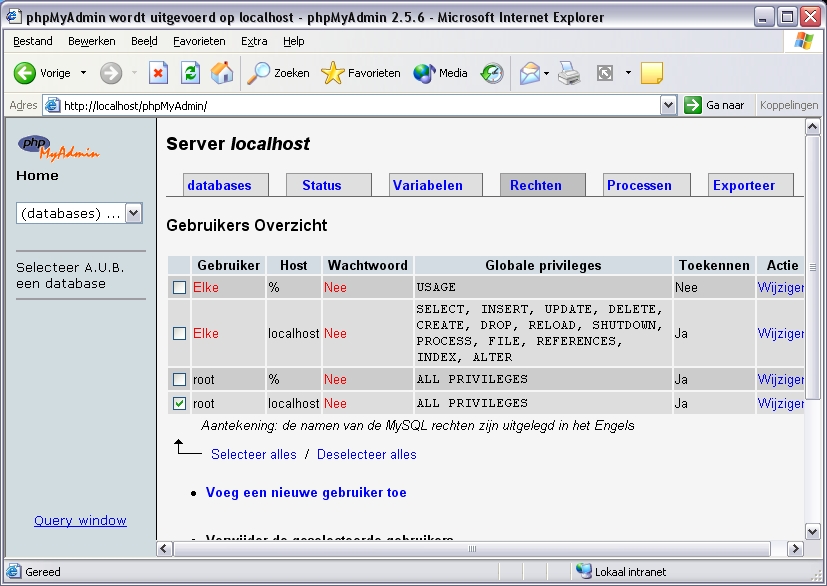Image resolution: width=827 pixels, height=586 pixels.
Task: Open the forward button dropdown arrow
Action: tap(134, 73)
